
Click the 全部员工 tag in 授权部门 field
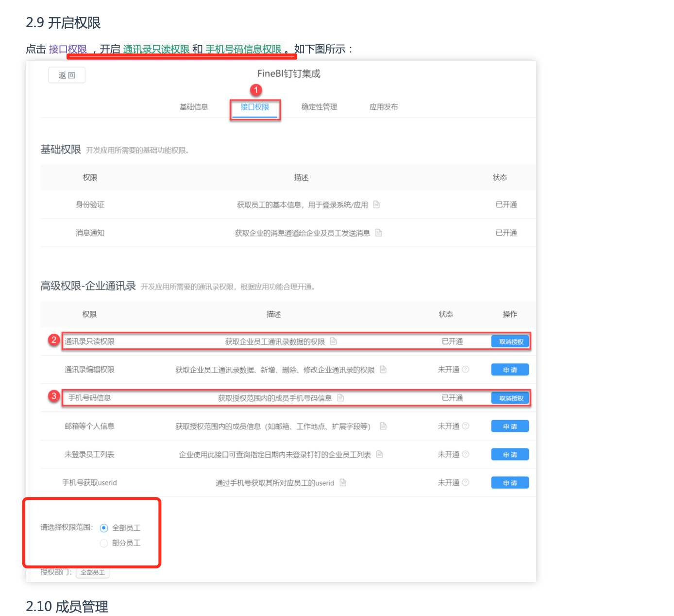pos(93,572)
